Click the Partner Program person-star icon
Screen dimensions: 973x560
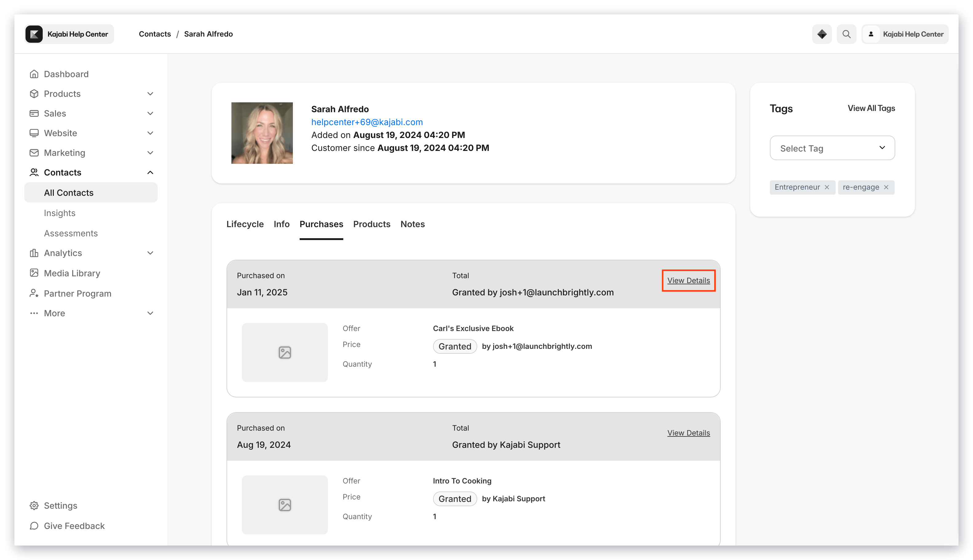click(34, 293)
